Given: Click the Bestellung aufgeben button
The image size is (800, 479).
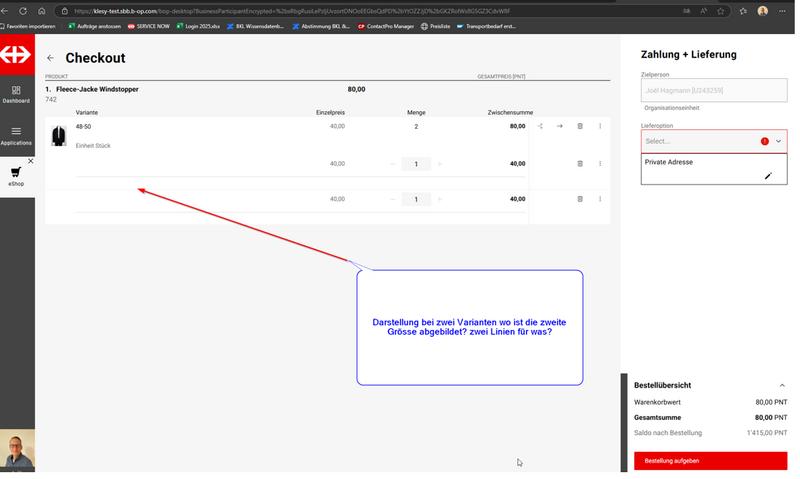Looking at the screenshot, I should (710, 461).
